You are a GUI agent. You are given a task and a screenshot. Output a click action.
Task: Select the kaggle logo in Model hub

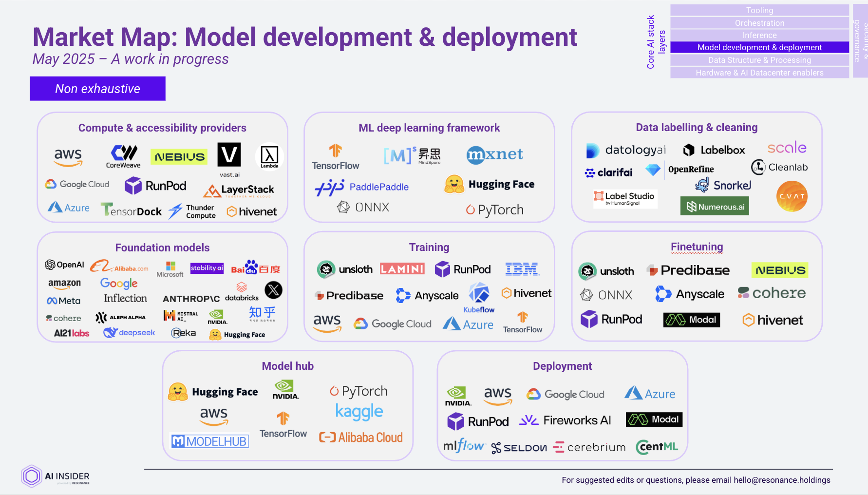359,412
